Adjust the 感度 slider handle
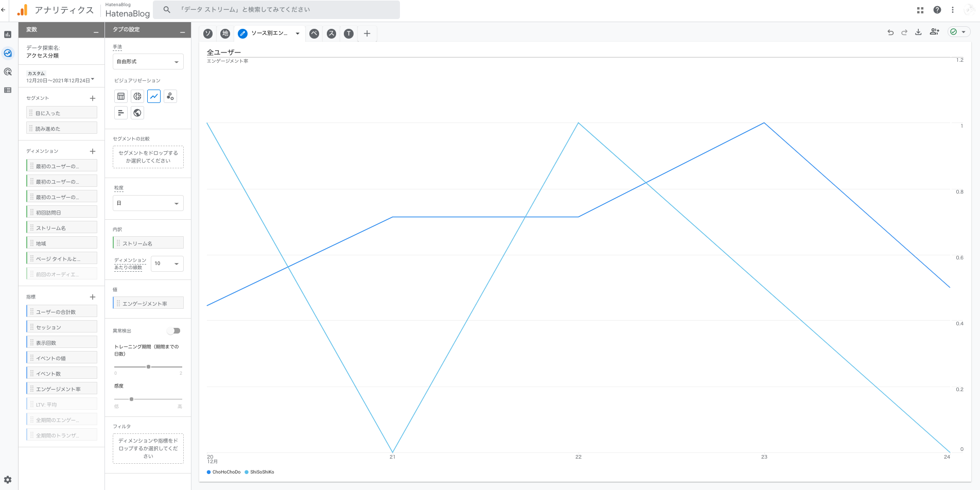980x490 pixels. click(x=131, y=399)
